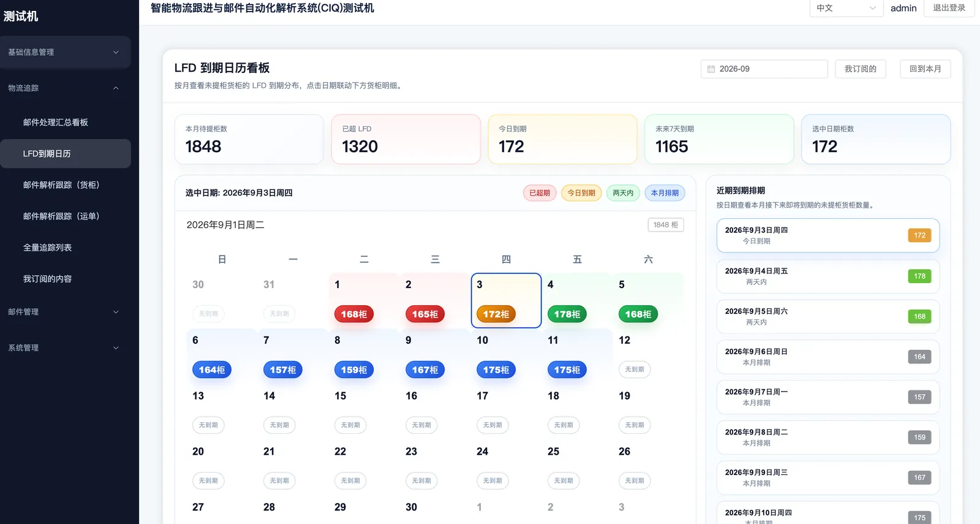Open the 2026年9月4日周五 schedule row
The image size is (980, 524).
(x=828, y=276)
